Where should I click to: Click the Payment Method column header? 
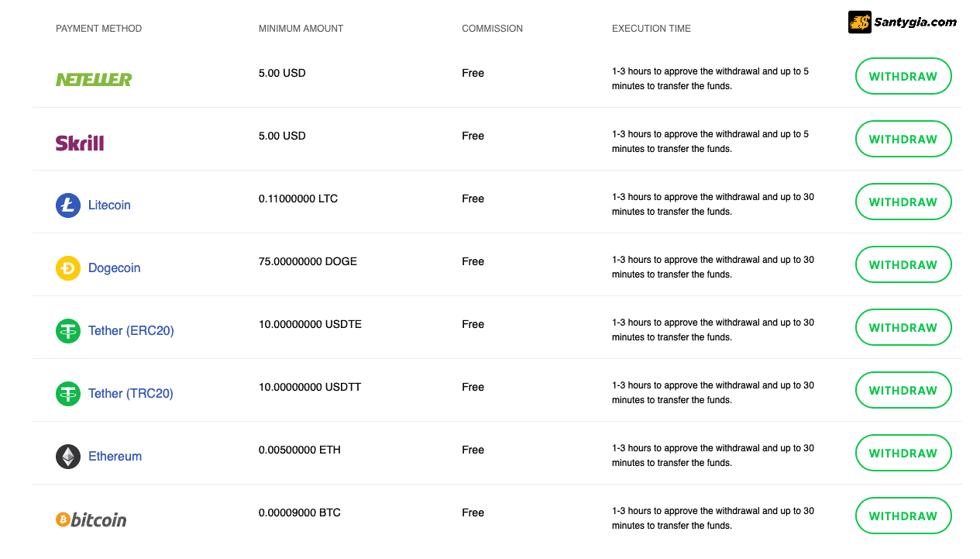(x=99, y=29)
